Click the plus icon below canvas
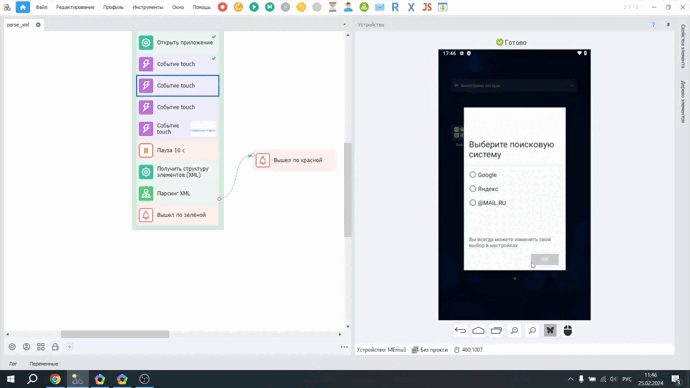 70,347
